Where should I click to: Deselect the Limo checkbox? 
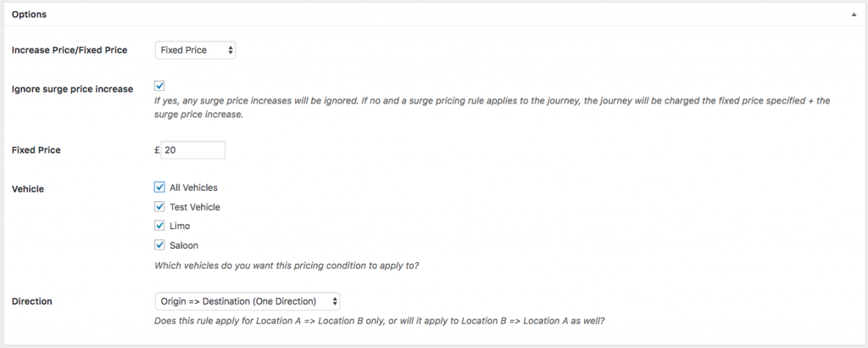tap(159, 226)
